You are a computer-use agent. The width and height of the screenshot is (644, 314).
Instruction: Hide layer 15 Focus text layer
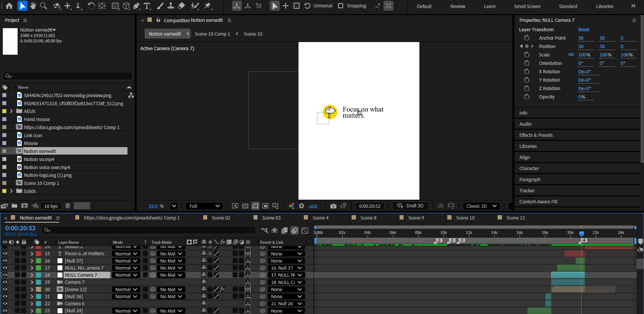5,253
